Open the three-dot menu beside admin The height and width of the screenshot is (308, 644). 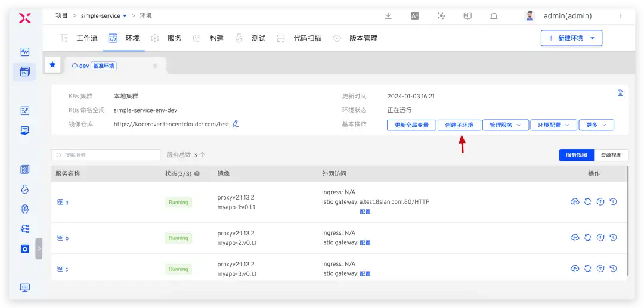[x=621, y=16]
